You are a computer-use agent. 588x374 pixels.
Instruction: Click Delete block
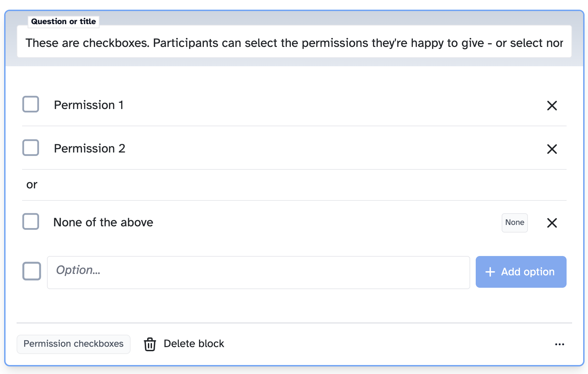pyautogui.click(x=194, y=344)
